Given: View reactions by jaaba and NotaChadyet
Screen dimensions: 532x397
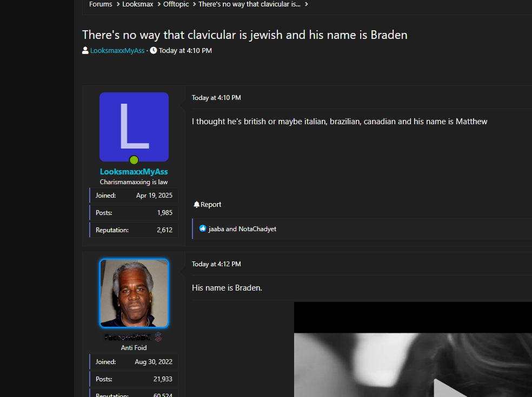Looking at the screenshot, I should (x=242, y=229).
